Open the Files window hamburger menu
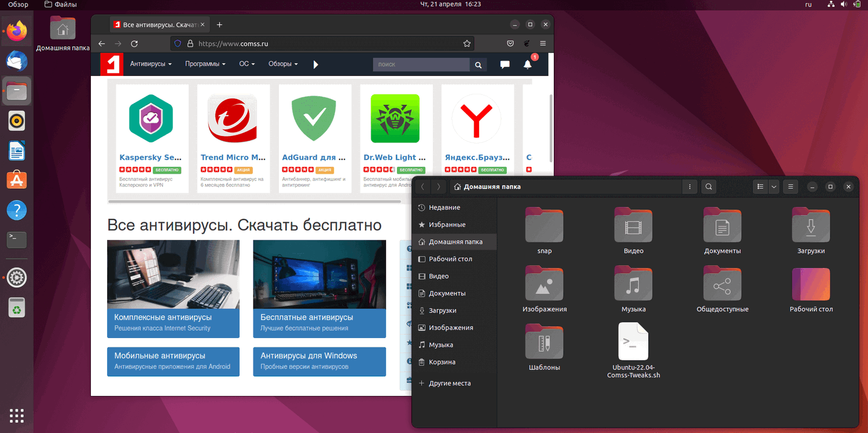The width and height of the screenshot is (868, 433). click(790, 187)
